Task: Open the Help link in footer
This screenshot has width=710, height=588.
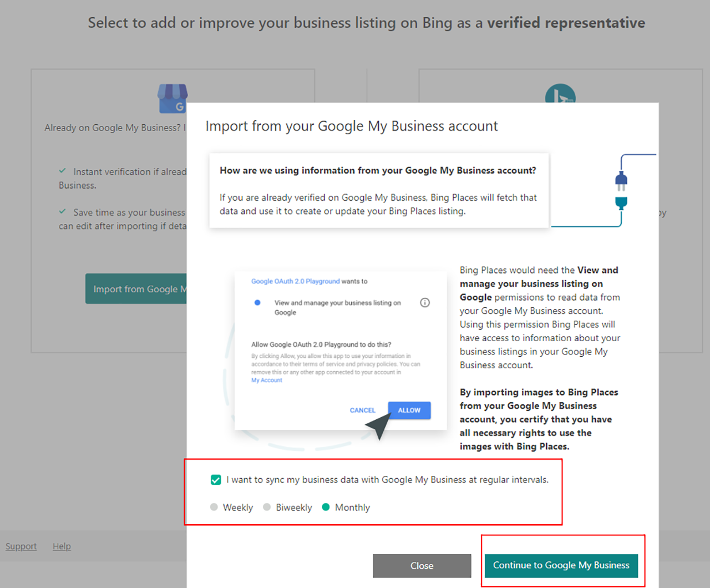Action: 62,546
